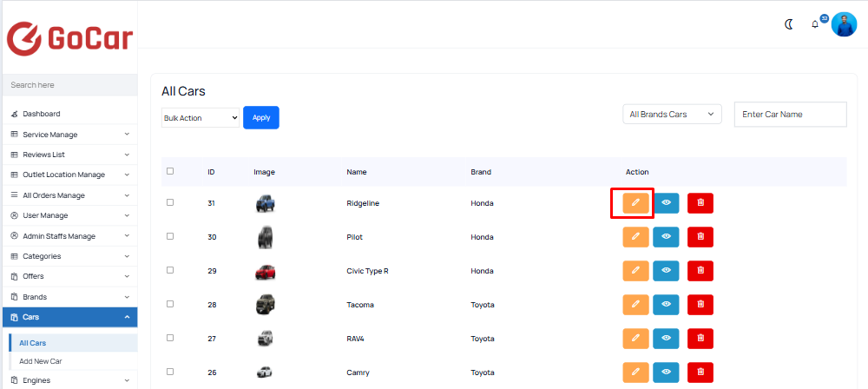
Task: View the Camry car details
Action: click(666, 372)
